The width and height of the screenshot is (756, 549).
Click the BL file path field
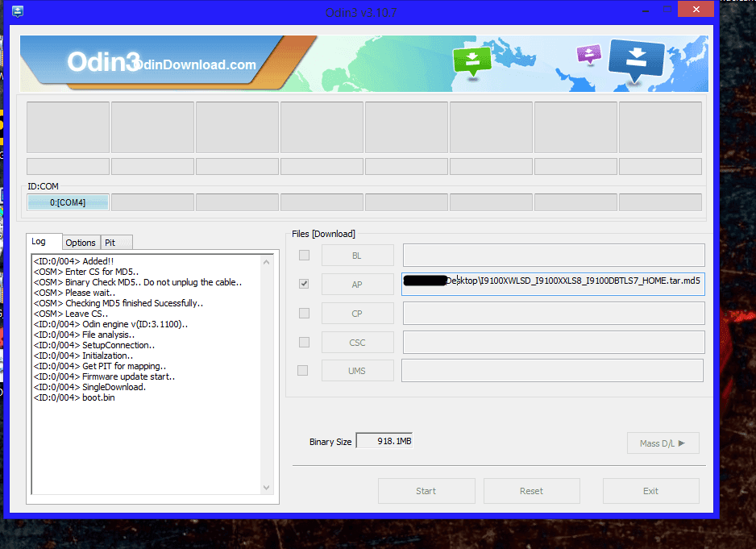[554, 256]
